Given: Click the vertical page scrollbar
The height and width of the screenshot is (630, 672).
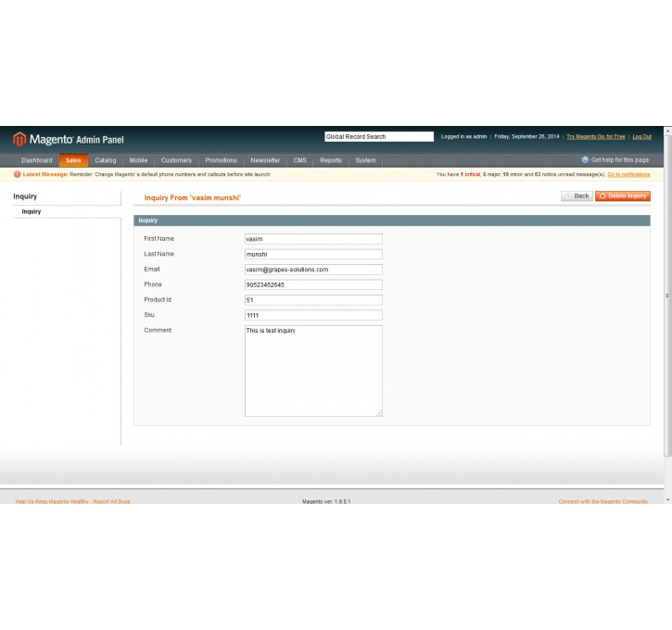Looking at the screenshot, I should coord(667,296).
